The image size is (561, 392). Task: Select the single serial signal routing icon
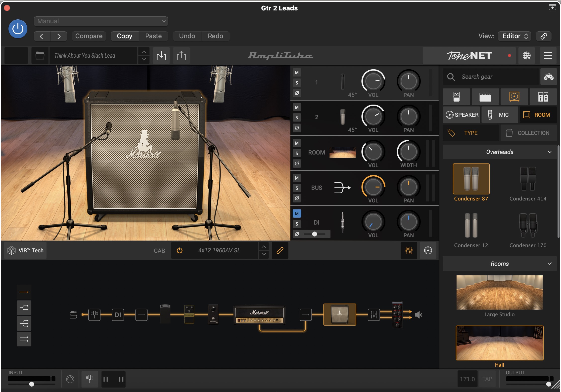(24, 292)
